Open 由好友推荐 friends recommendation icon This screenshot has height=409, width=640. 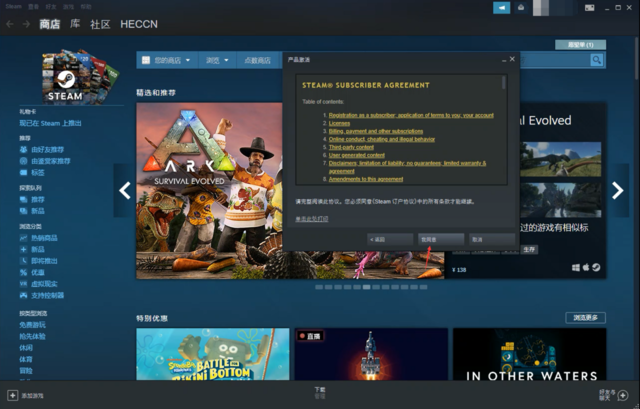[x=24, y=149]
